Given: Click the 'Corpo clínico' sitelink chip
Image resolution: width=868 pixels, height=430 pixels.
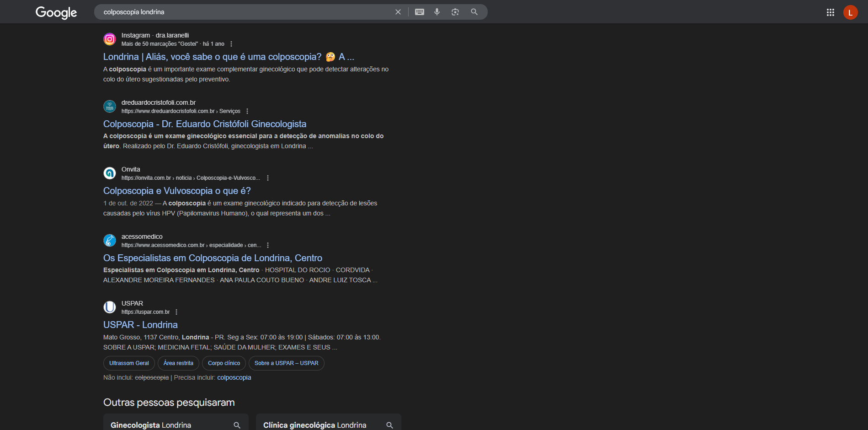Looking at the screenshot, I should tap(224, 363).
